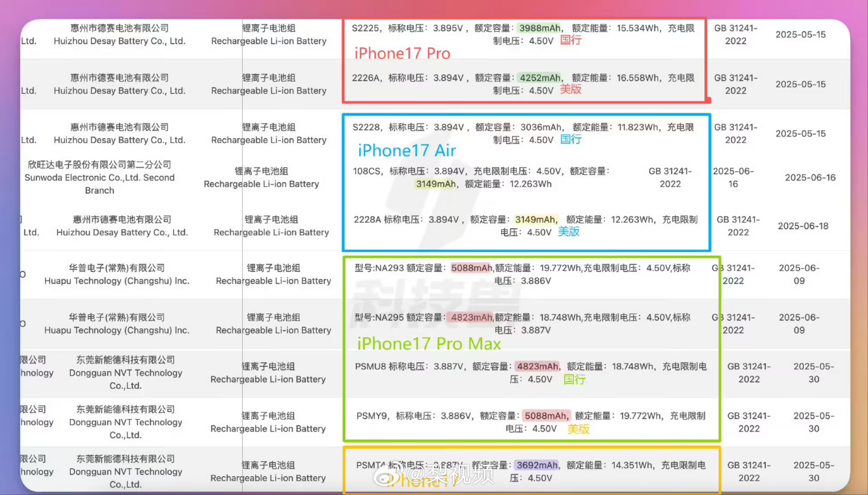Click the S2228 model number
868x495 pixels.
367,127
